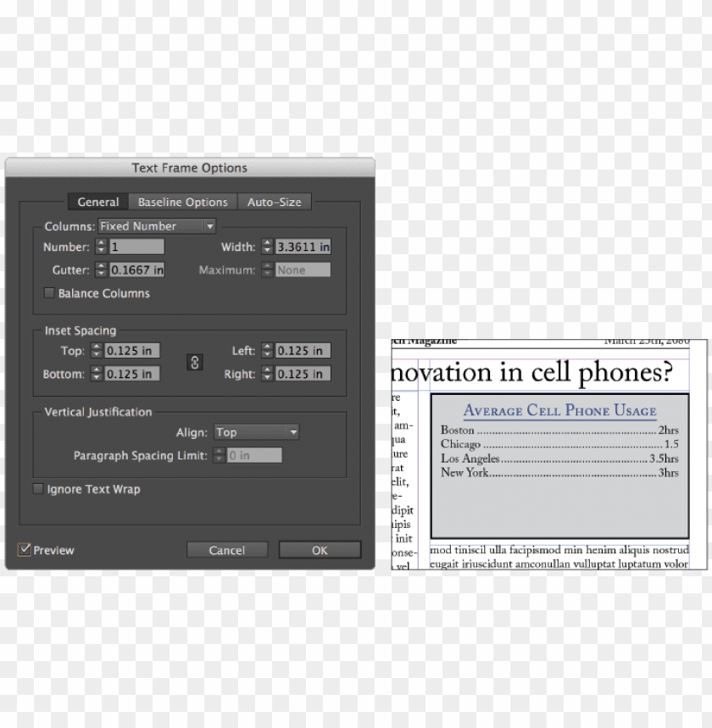Enable the Ignore Text Wrap checkbox
The width and height of the screenshot is (712, 728).
(38, 489)
